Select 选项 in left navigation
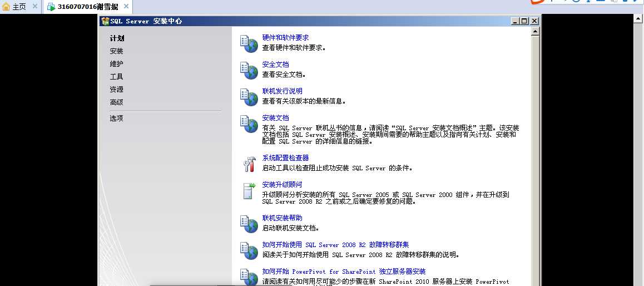Screen dimensions: 644x286 coord(116,118)
